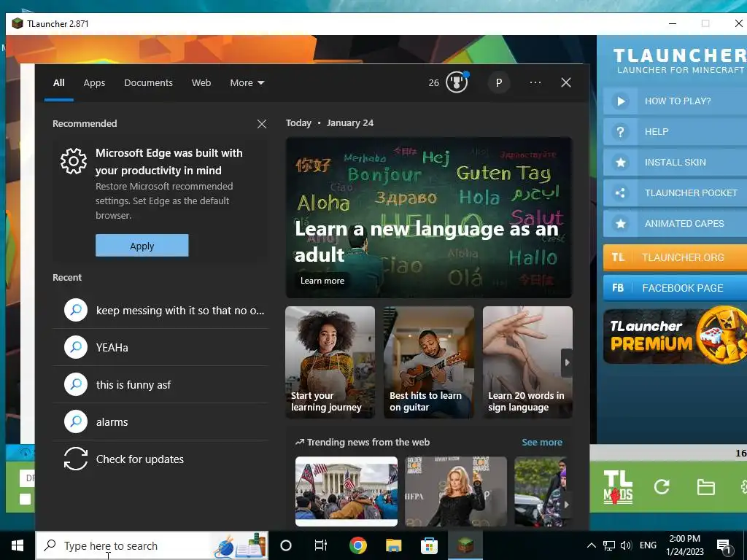The image size is (747, 560).
Task: Click the next arrow on trending news
Action: [566, 505]
